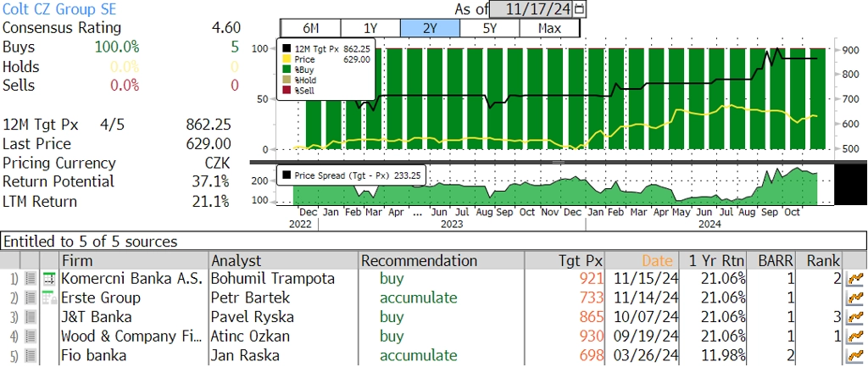Click the LTM Return value 21.1%
868x367 pixels.
tap(212, 201)
